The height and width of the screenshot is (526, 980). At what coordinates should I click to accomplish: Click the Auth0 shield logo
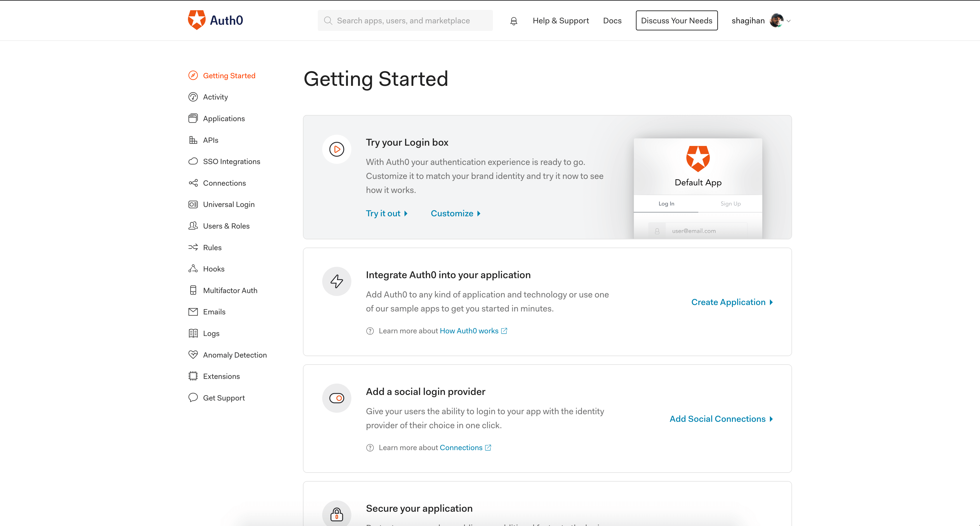197,20
